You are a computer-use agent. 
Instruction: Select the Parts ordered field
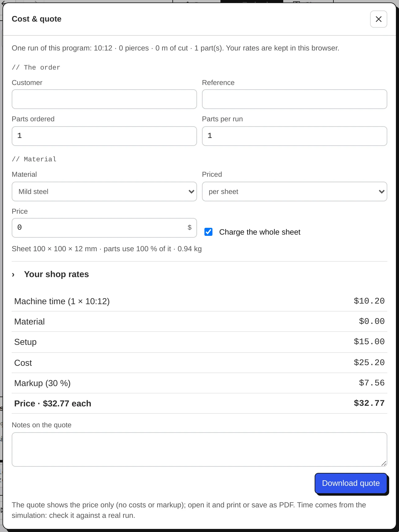104,136
